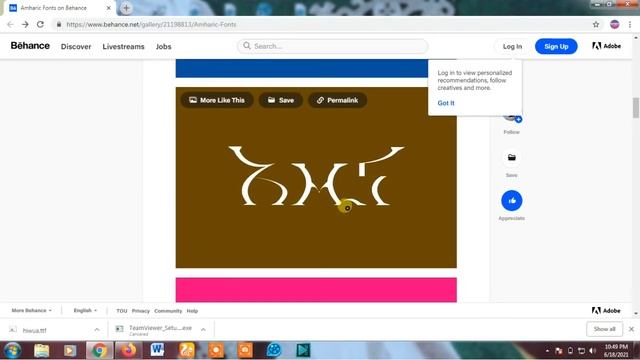640x360 pixels.
Task: Bookmark this page with the star
Action: [596, 24]
